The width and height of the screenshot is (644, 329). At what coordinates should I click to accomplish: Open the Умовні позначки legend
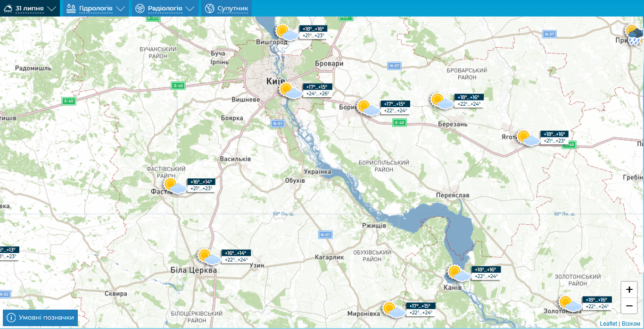pyautogui.click(x=40, y=318)
